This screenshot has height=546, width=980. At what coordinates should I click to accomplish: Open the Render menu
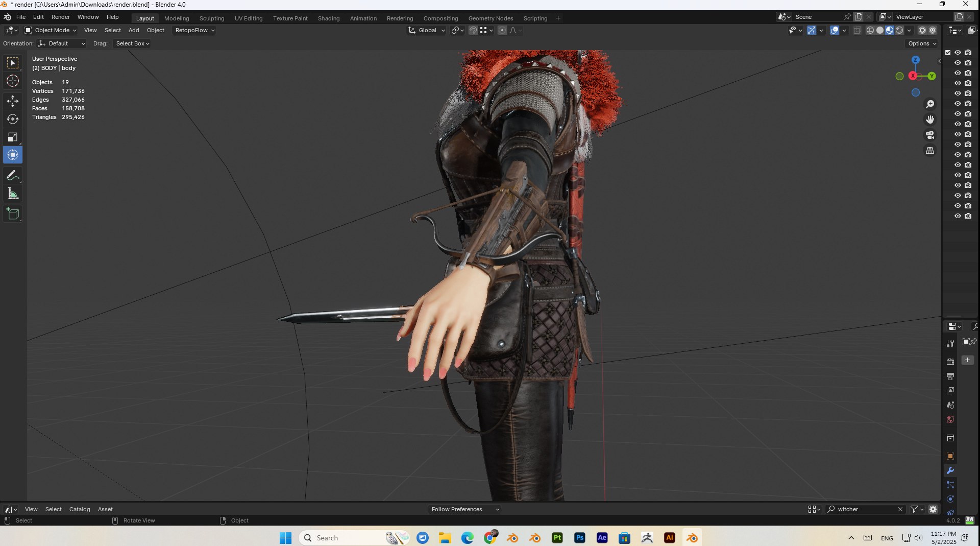61,17
